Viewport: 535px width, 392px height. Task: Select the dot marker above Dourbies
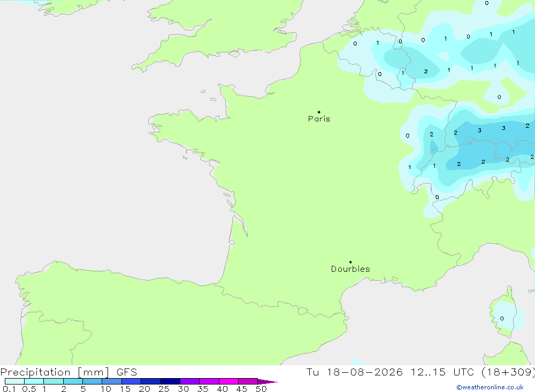[x=350, y=262]
